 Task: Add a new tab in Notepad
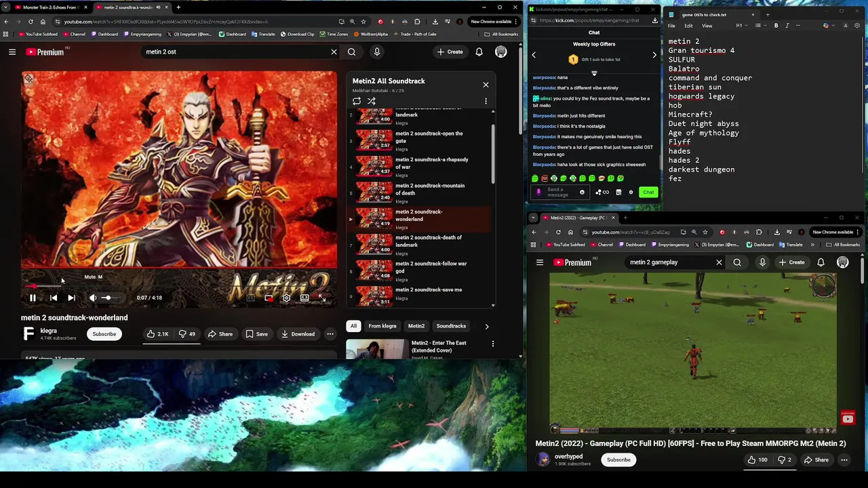coord(768,14)
